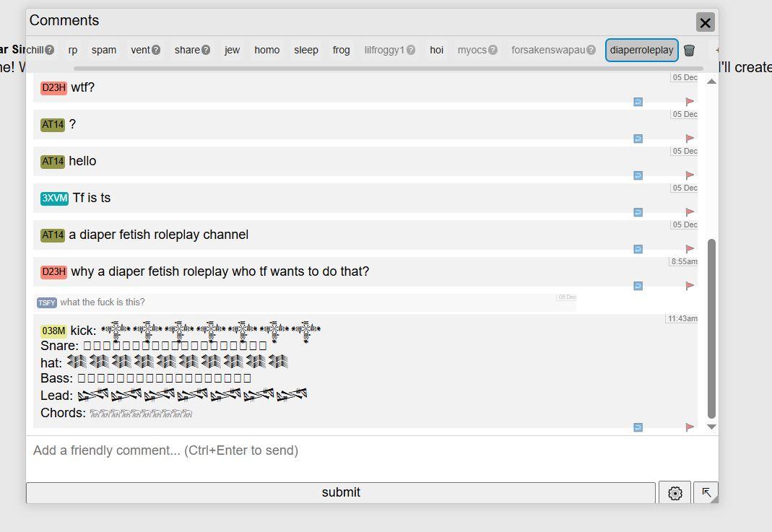
Task: Reply to the kick/snare music comment by 038M
Action: coord(638,427)
